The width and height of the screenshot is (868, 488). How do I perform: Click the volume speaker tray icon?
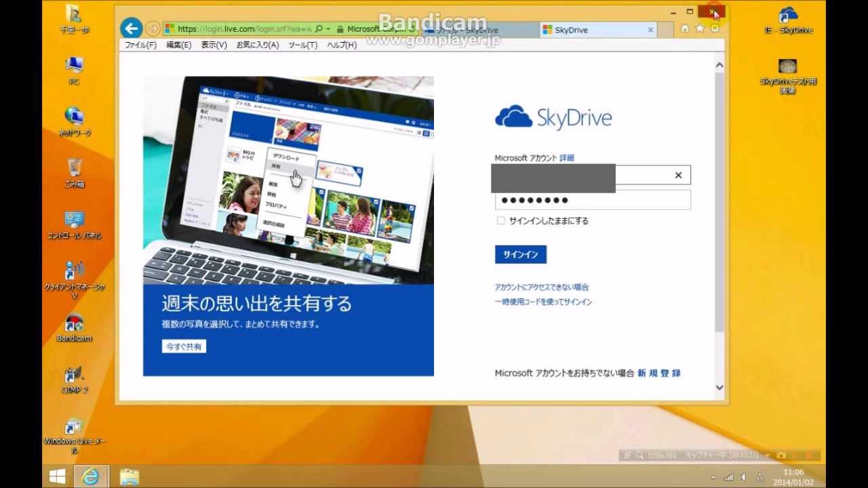point(744,478)
